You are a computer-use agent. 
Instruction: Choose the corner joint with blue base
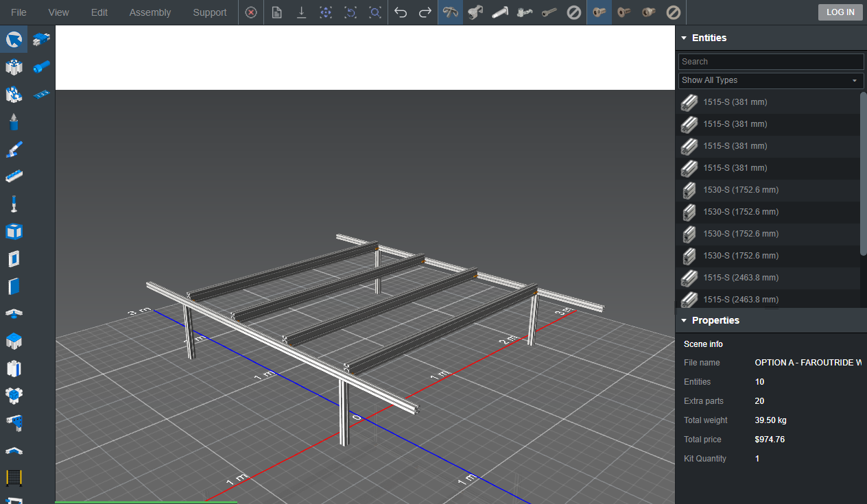(14, 313)
